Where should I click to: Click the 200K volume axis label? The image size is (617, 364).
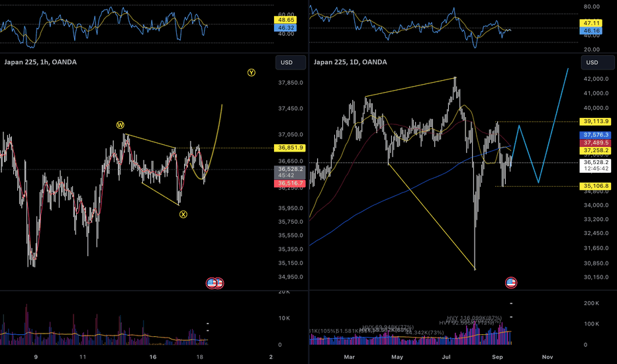(x=591, y=303)
